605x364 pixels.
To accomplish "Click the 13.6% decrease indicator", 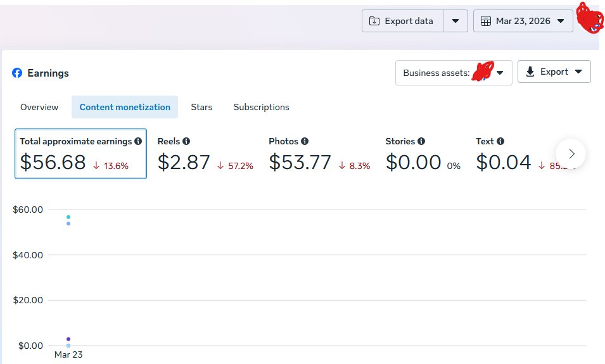I will coord(111,166).
